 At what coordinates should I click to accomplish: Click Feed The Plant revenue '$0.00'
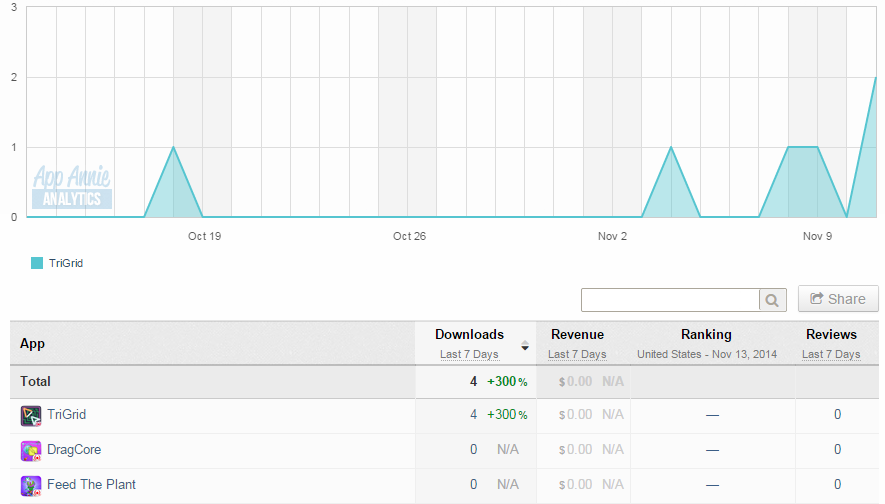click(575, 484)
